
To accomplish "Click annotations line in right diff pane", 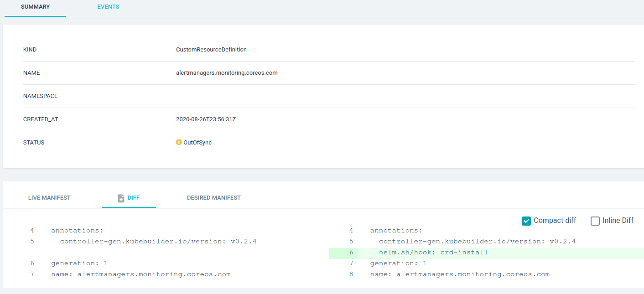I will coord(396,231).
